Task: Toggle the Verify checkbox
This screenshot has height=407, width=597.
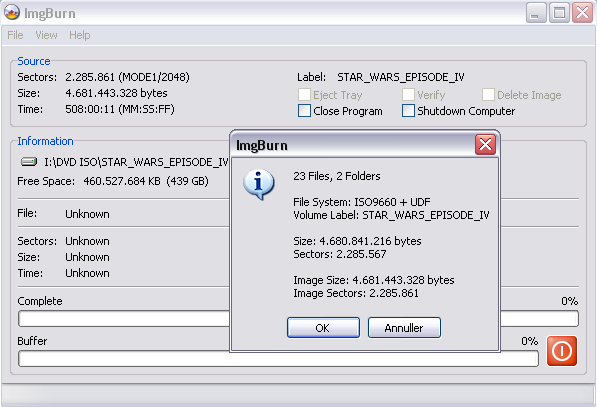Action: click(408, 94)
